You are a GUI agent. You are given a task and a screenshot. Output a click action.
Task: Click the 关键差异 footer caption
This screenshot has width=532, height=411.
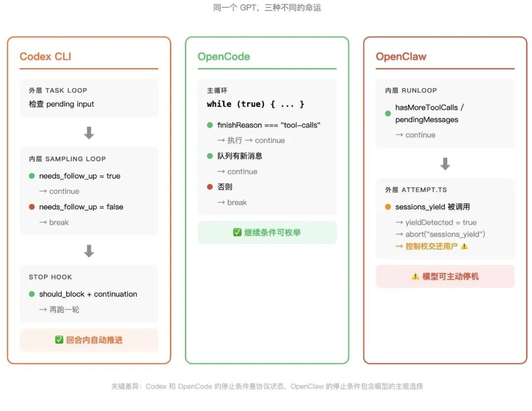(x=267, y=386)
